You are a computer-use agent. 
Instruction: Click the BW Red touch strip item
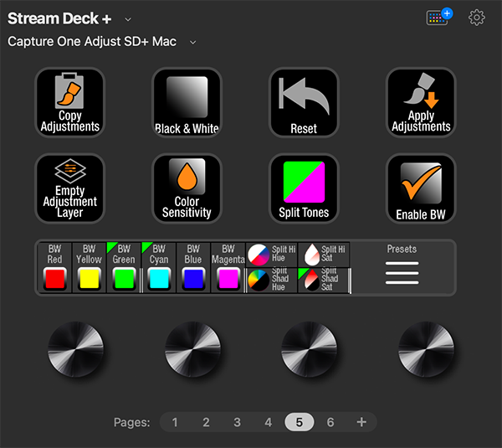(54, 268)
